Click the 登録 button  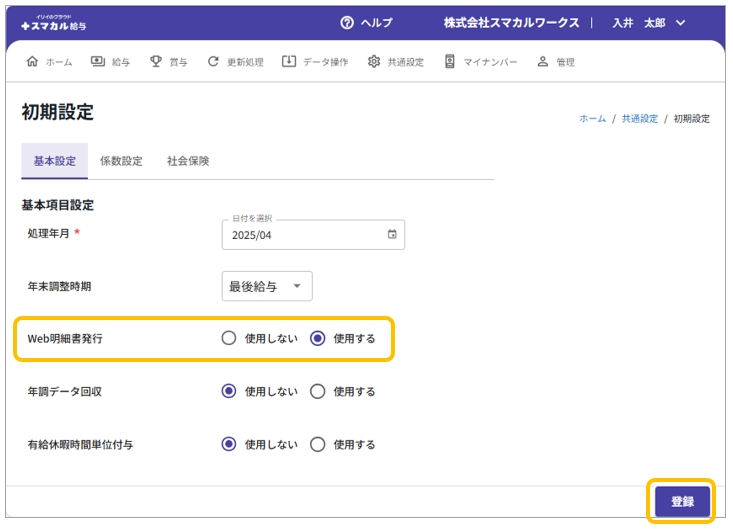coord(682,501)
